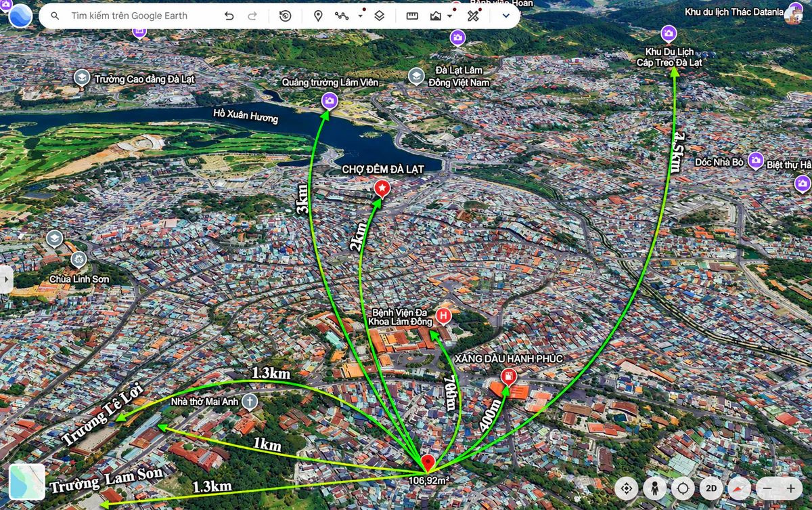This screenshot has width=812, height=510.
Task: Open the Khu Du Lịch Cáp Treo camera marker
Action: tap(669, 33)
